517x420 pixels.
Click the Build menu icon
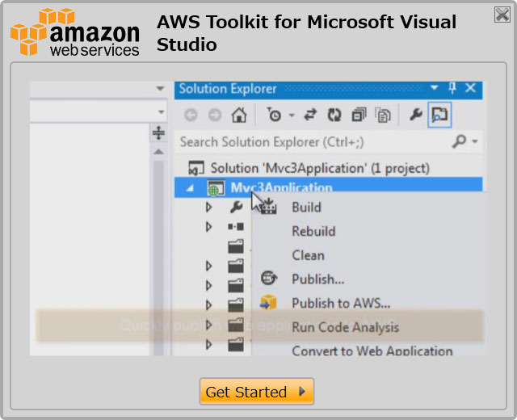click(x=269, y=207)
